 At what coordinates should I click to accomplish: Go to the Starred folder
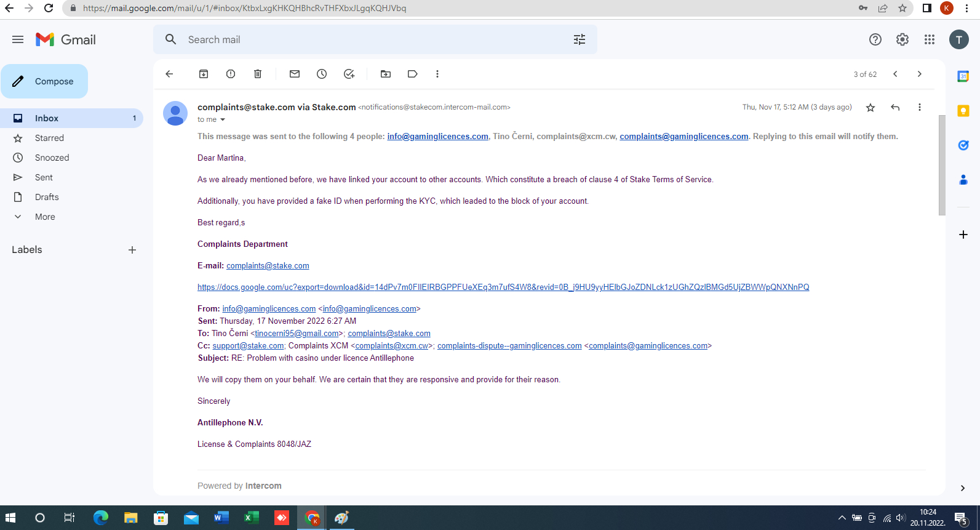(x=49, y=138)
